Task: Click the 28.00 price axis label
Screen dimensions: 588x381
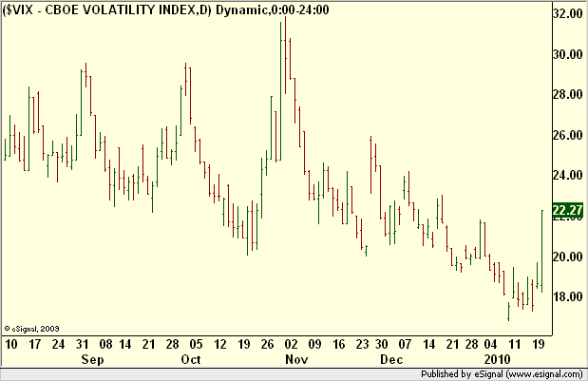Action: (568, 94)
